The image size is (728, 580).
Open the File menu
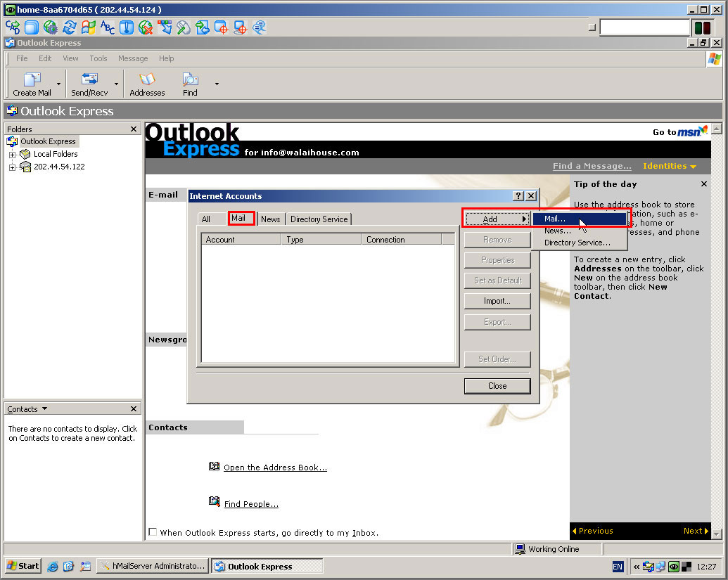pyautogui.click(x=22, y=58)
